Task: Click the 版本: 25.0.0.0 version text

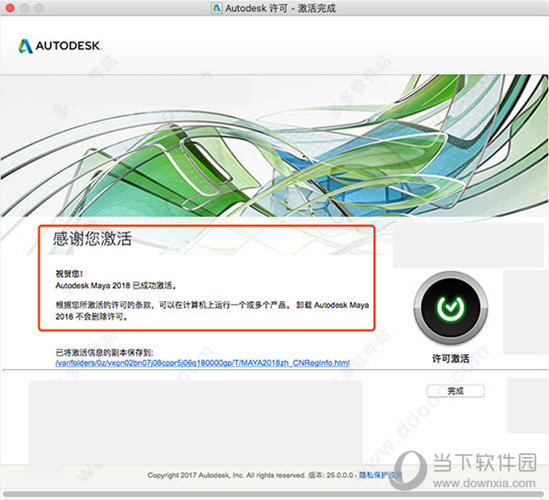Action: click(331, 475)
